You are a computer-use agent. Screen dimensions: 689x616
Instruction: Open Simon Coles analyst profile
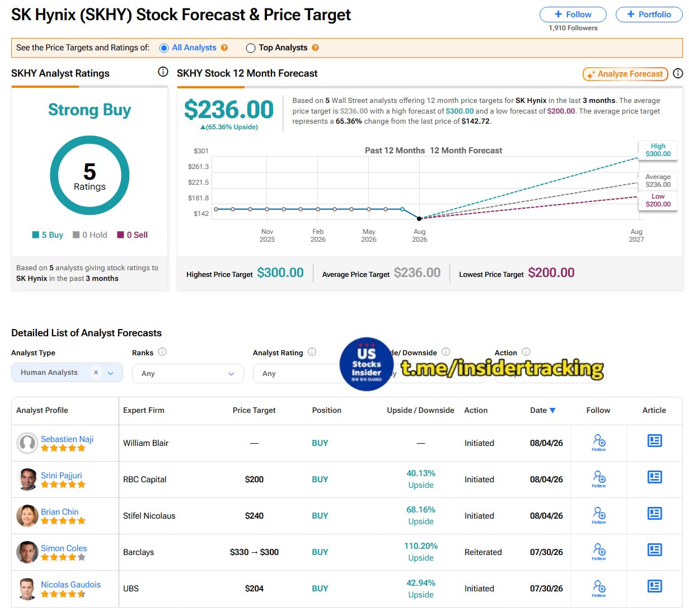coord(64,548)
